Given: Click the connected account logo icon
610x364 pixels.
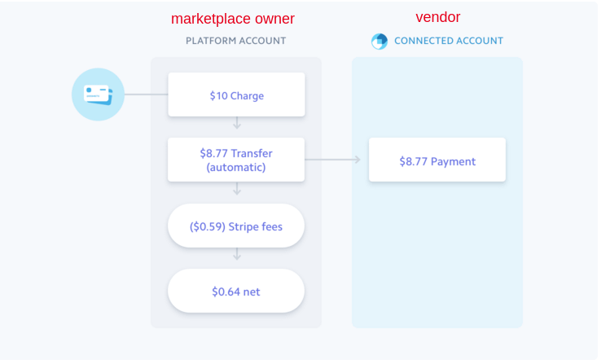Looking at the screenshot, I should pos(380,41).
